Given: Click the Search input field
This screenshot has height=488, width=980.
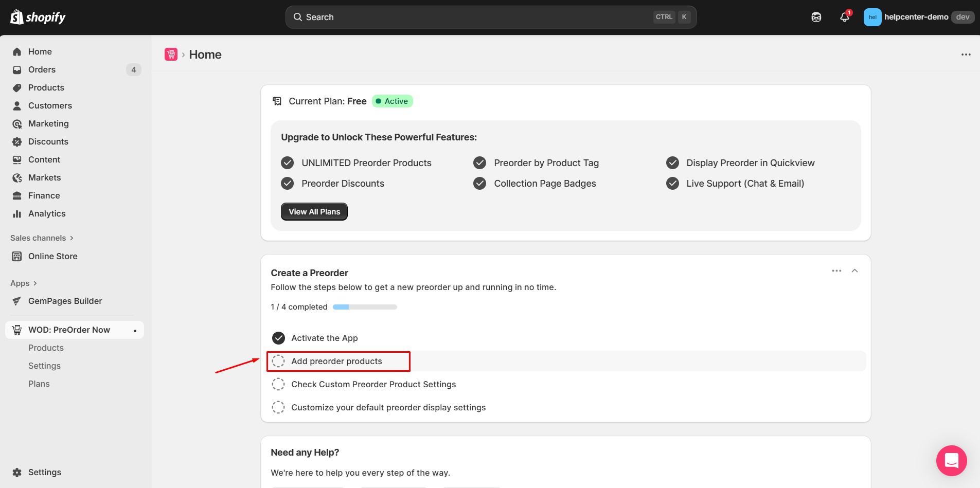Looking at the screenshot, I should tap(478, 17).
